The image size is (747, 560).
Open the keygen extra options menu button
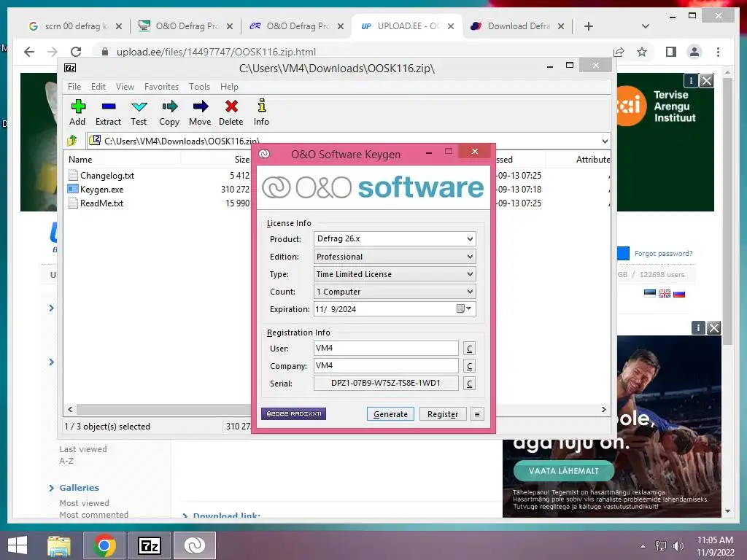point(477,414)
